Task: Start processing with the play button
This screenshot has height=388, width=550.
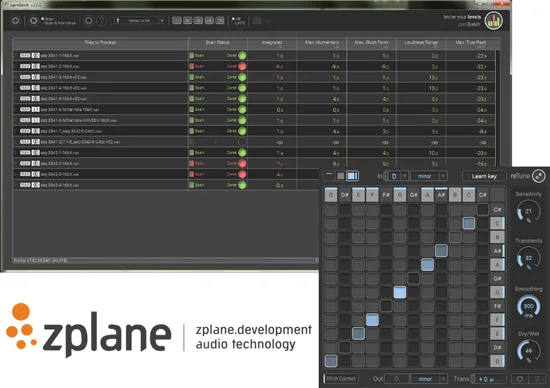Action: point(33,21)
